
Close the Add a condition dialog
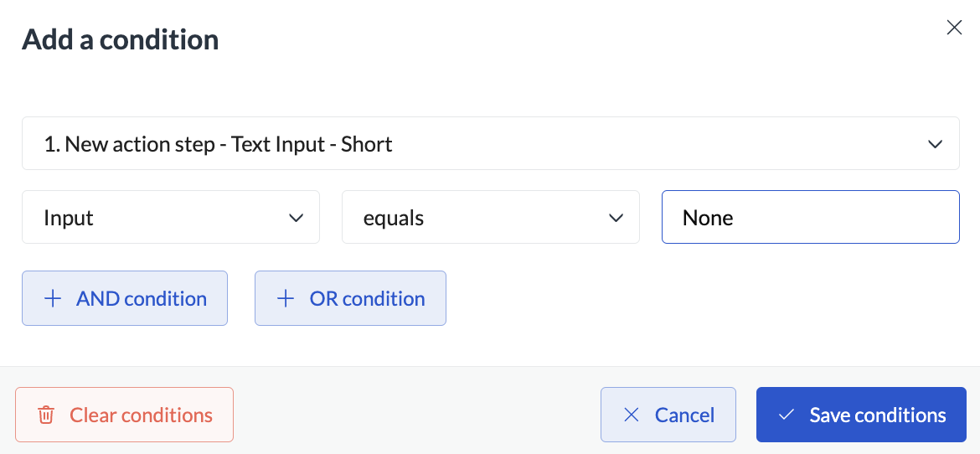click(954, 28)
